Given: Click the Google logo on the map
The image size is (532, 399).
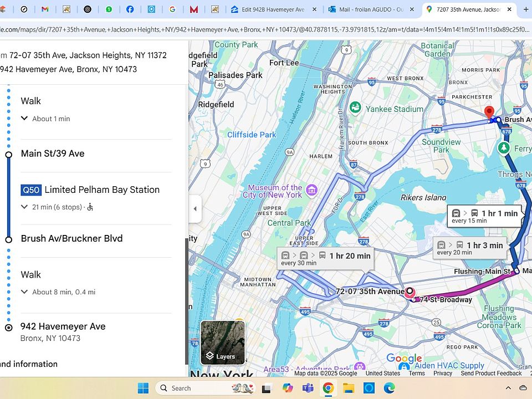Looking at the screenshot, I should 404,359.
